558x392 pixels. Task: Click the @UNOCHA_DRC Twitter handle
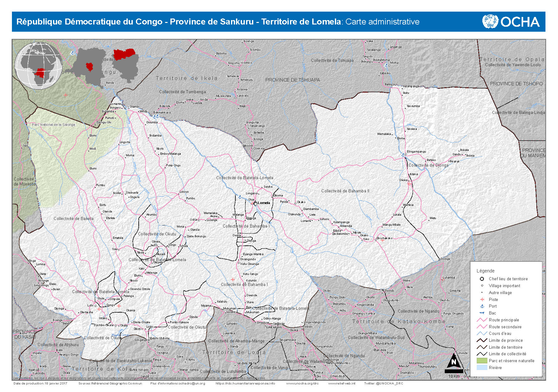click(x=389, y=383)
